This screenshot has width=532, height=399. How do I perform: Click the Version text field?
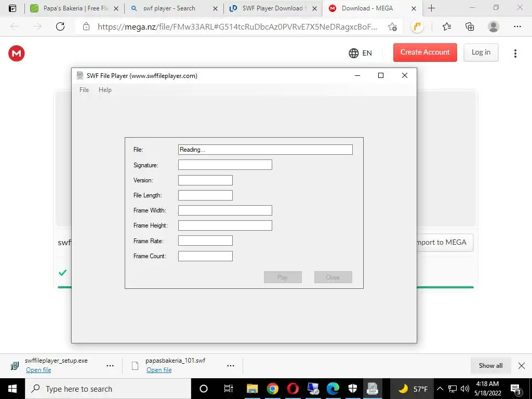[205, 180]
